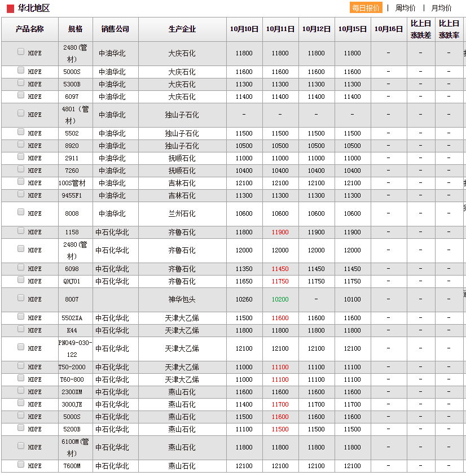The height and width of the screenshot is (476, 466).
Task: Tick checkbox for HDPE 6097 row
Action: (21, 95)
